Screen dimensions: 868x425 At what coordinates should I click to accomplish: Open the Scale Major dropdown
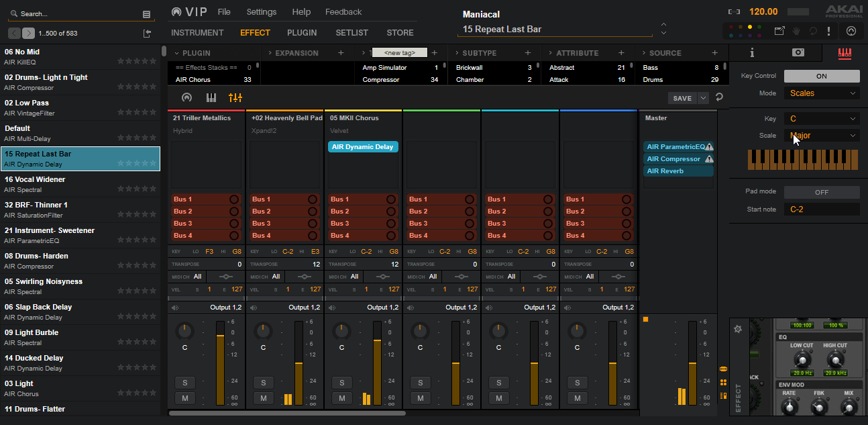(x=822, y=136)
